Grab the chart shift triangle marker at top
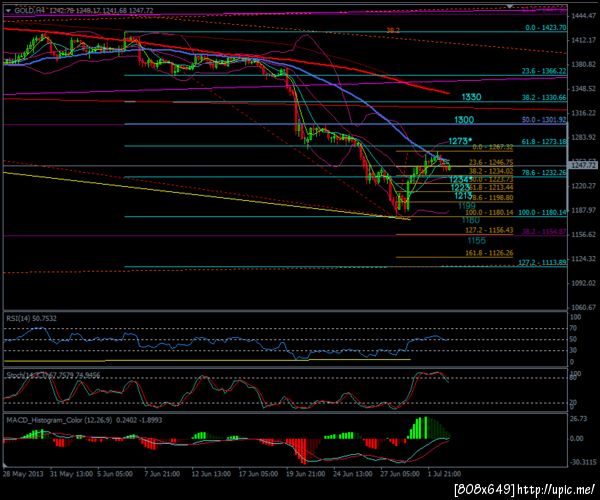This screenshot has width=600, height=500. coord(510,6)
